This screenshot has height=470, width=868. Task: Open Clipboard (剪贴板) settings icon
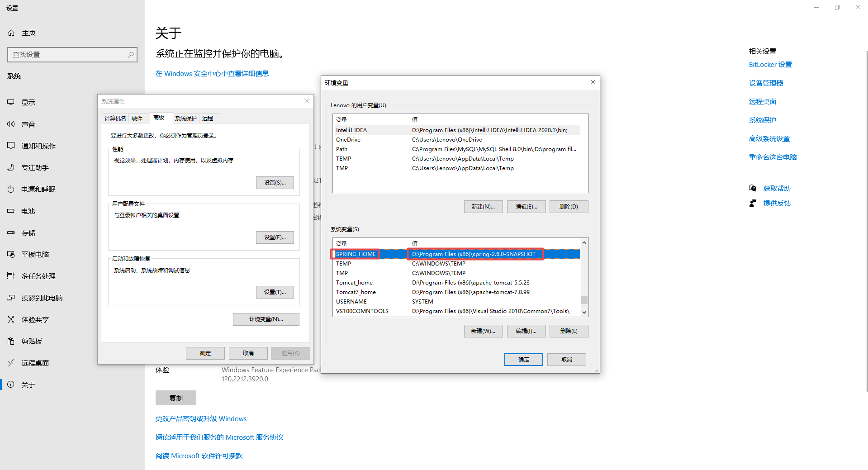pos(11,341)
